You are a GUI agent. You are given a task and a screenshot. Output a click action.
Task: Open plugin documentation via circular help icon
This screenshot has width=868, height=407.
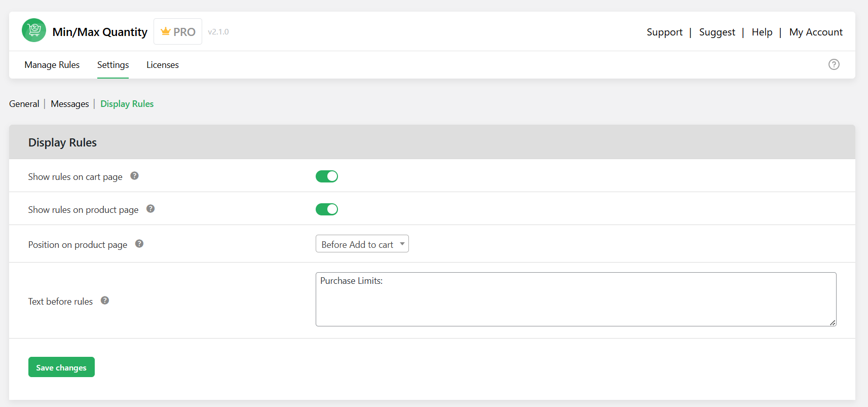[834, 64]
